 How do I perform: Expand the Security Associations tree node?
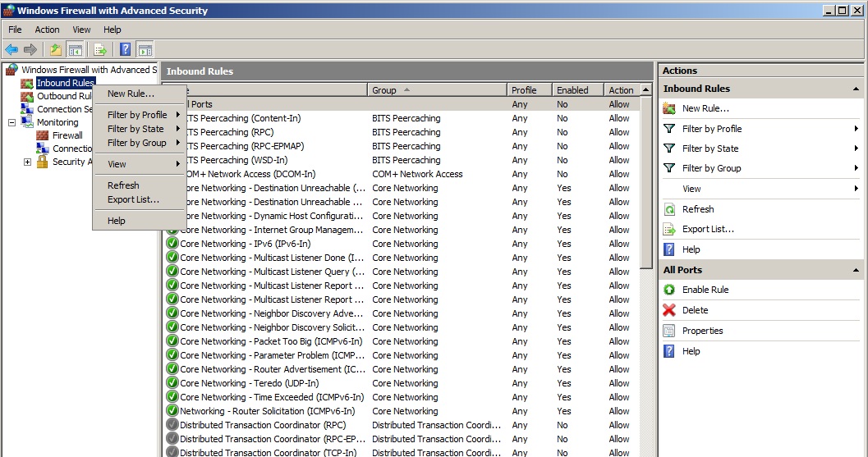pos(27,162)
